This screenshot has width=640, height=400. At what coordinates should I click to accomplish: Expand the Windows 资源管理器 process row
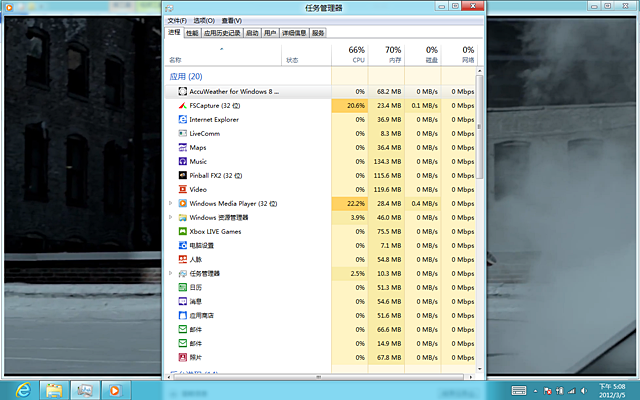click(171, 217)
